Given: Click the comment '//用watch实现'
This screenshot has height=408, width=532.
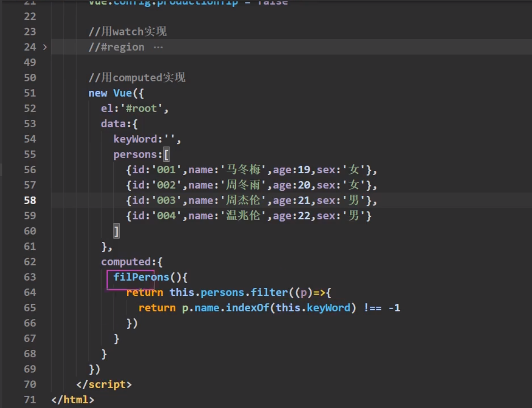Looking at the screenshot, I should (128, 32).
